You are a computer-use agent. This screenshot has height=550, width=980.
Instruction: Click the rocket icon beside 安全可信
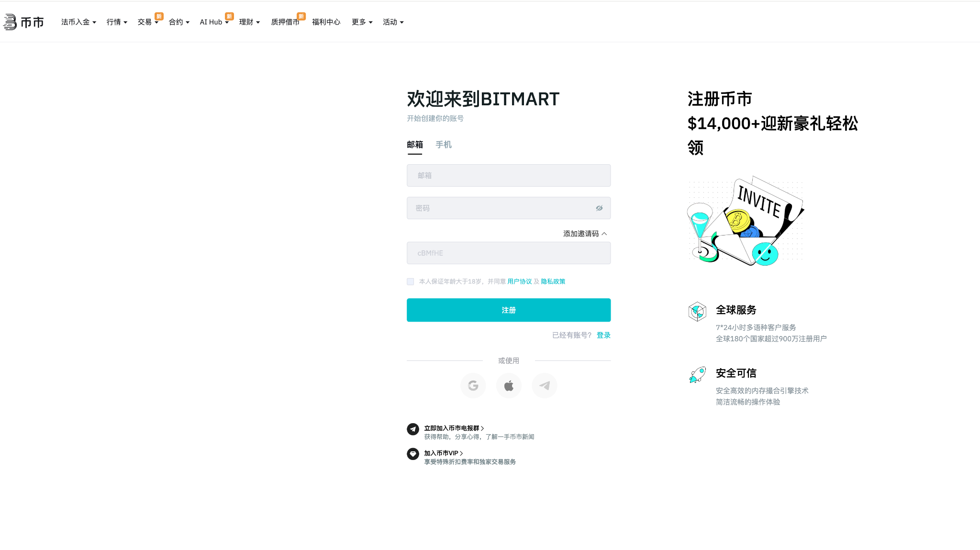click(697, 375)
